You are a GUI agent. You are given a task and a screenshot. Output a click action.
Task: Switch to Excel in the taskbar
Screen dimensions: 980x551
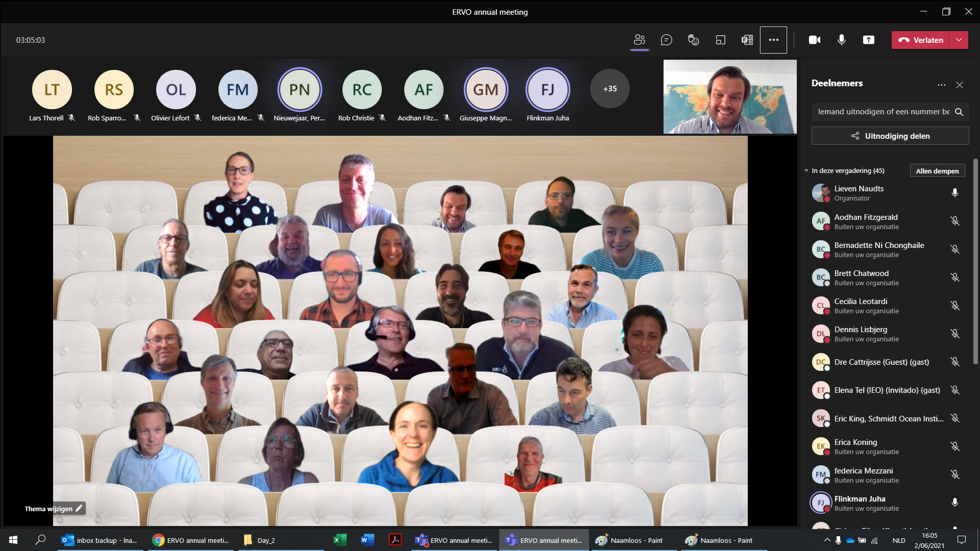tap(339, 540)
